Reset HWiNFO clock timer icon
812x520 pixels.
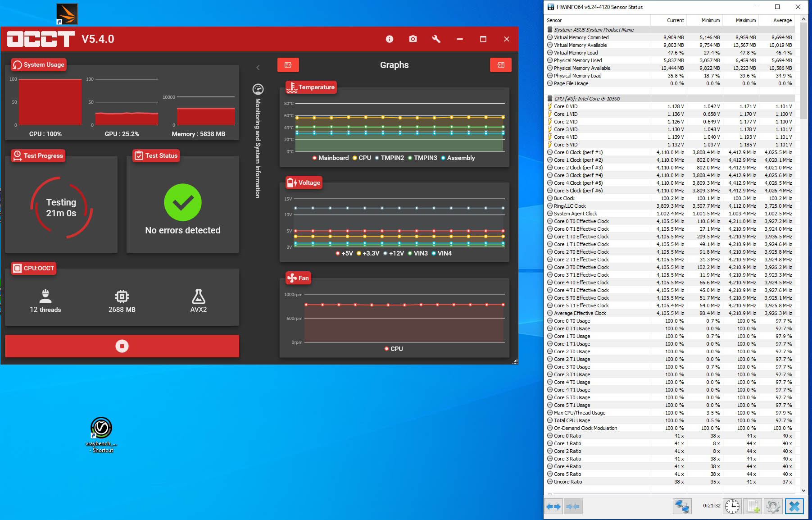click(732, 506)
